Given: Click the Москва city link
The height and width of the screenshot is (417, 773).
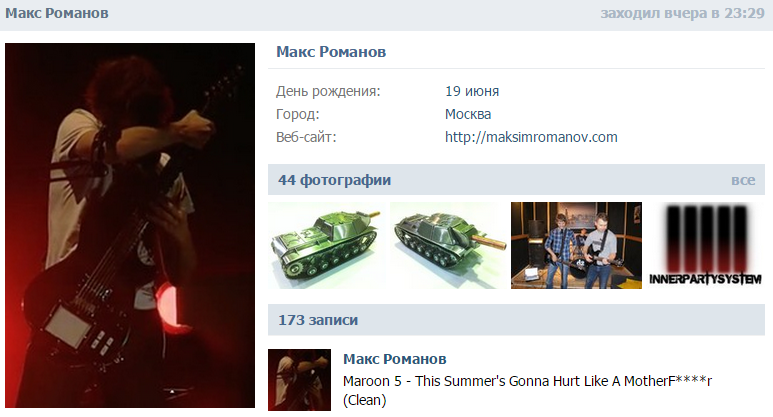Looking at the screenshot, I should (468, 114).
